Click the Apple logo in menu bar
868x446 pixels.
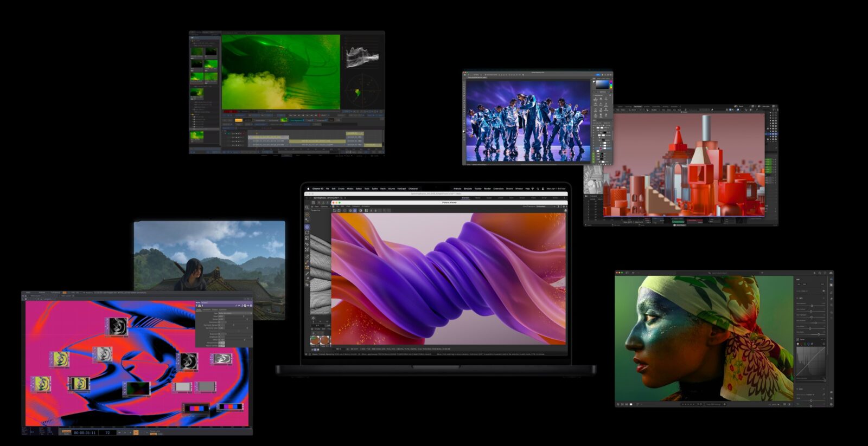pos(308,189)
